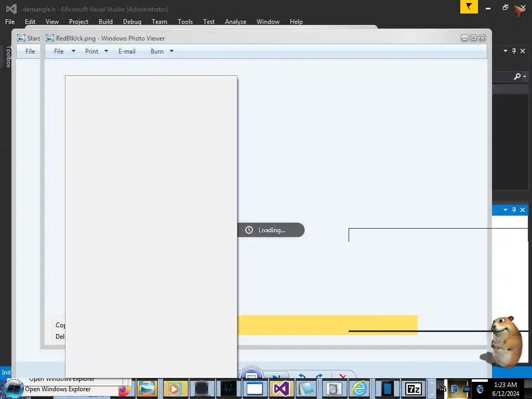Open the Project menu
Screen dimensions: 532x399
(x=79, y=22)
